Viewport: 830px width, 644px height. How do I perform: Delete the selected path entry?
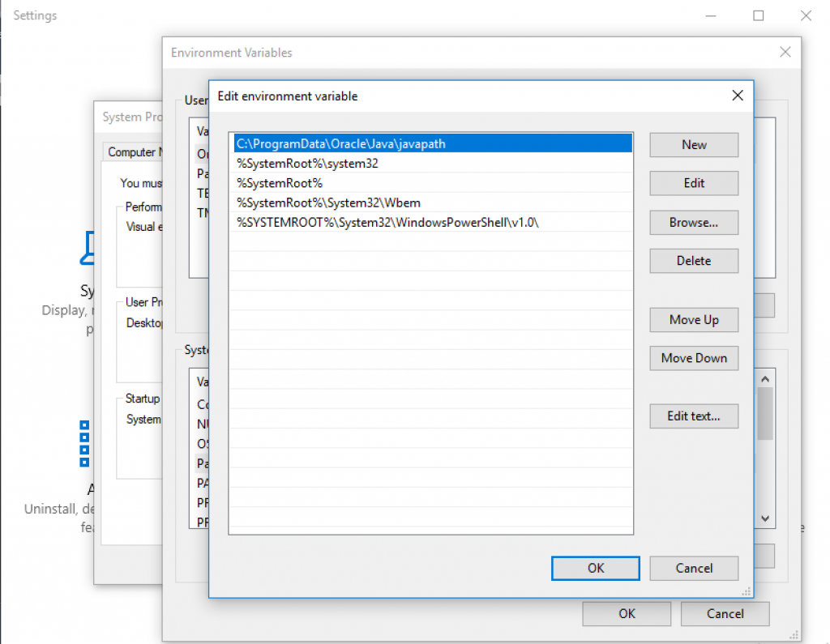coord(693,261)
